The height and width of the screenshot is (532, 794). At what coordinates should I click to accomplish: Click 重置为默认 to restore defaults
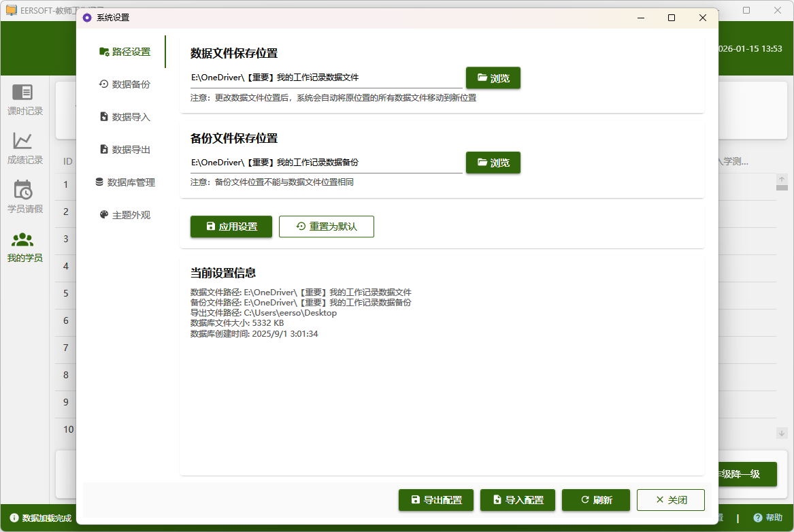[x=327, y=227]
